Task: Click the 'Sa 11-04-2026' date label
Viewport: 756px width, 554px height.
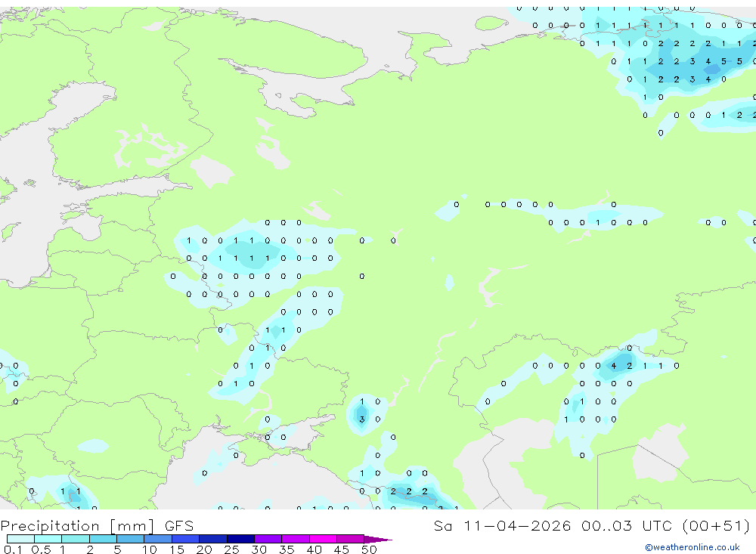Action: pos(502,525)
